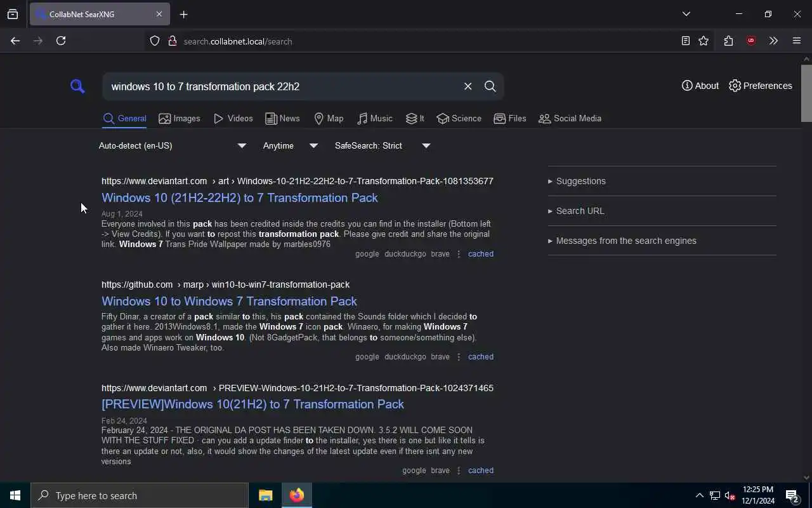Viewport: 812px width, 508px height.
Task: Click the search query input field
Action: click(282, 86)
